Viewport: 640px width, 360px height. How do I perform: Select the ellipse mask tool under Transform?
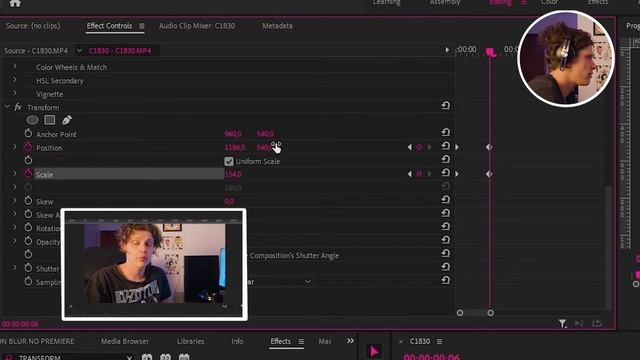coord(32,120)
